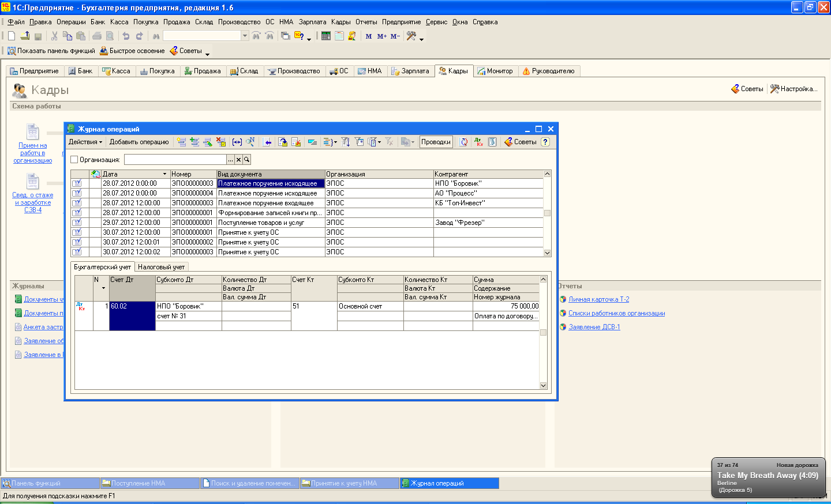831x504 pixels.
Task: Click Добавить операцию button
Action: pos(139,142)
